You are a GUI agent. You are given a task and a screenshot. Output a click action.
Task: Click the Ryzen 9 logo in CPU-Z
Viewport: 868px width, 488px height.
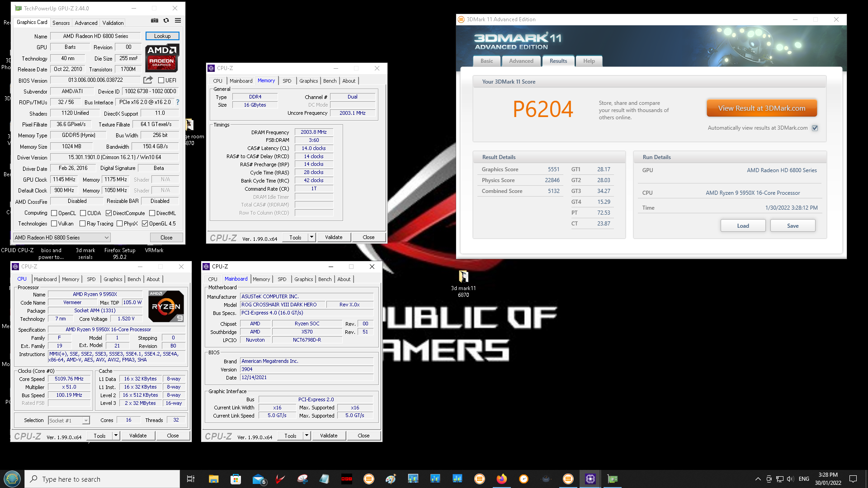pyautogui.click(x=166, y=306)
